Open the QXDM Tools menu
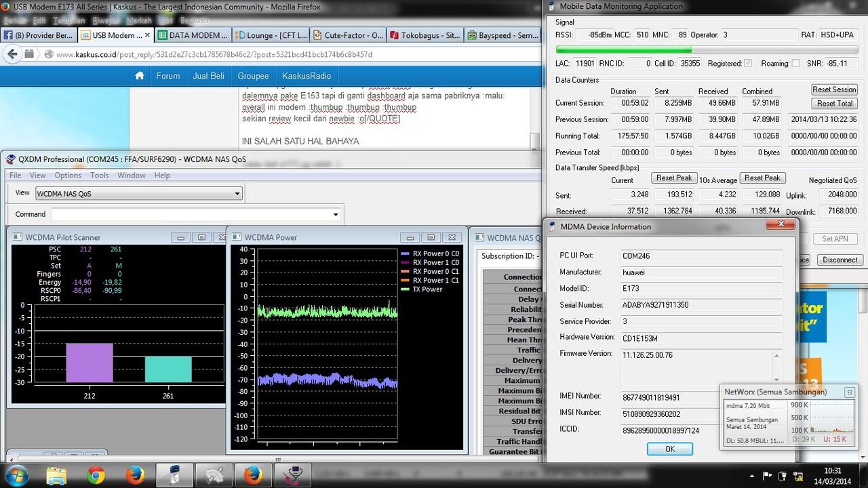 tap(100, 175)
